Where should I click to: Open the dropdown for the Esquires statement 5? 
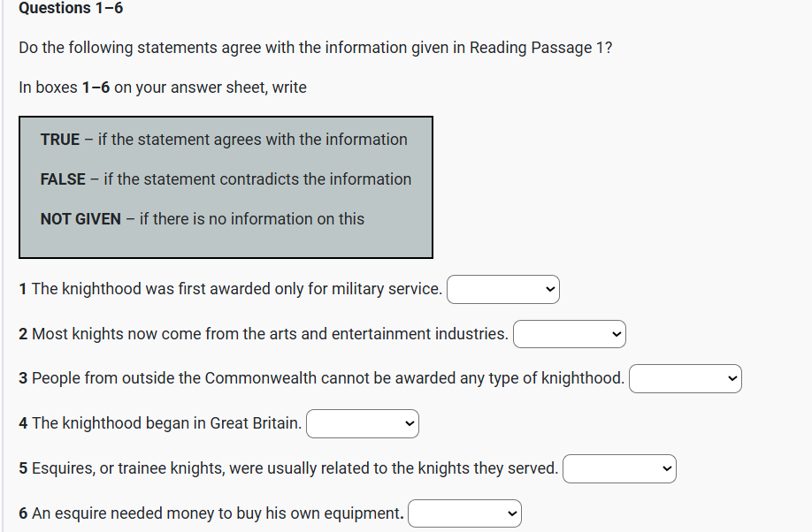point(619,468)
